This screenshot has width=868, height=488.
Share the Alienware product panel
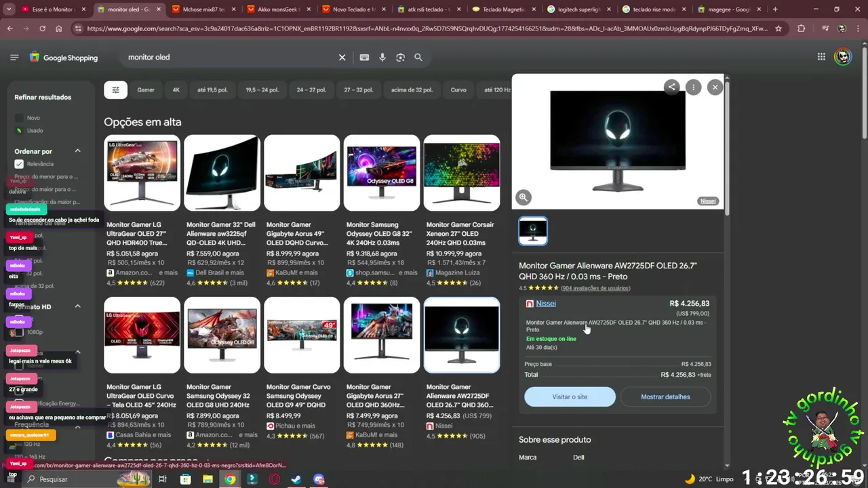(x=671, y=87)
